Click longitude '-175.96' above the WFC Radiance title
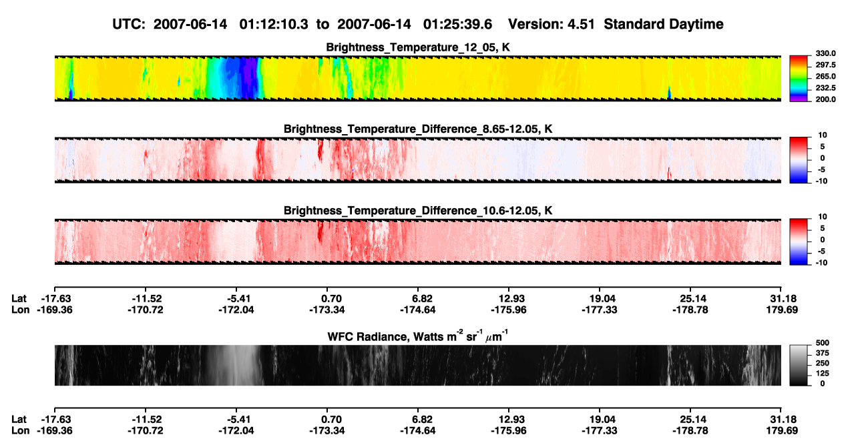The height and width of the screenshot is (445, 868). pos(509,310)
